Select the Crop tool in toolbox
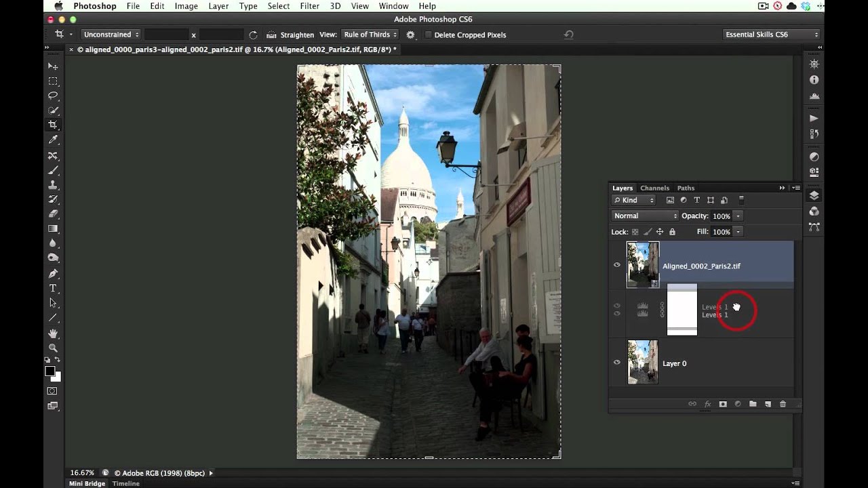 click(x=53, y=125)
